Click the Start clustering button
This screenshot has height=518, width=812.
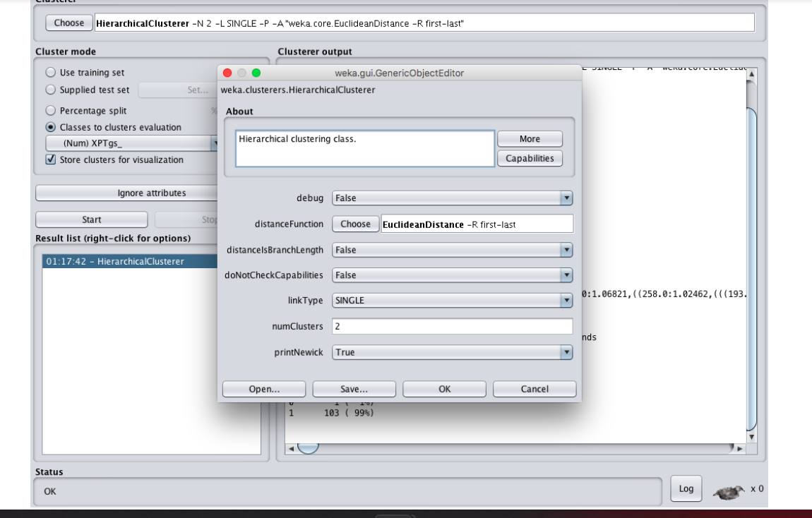(92, 219)
